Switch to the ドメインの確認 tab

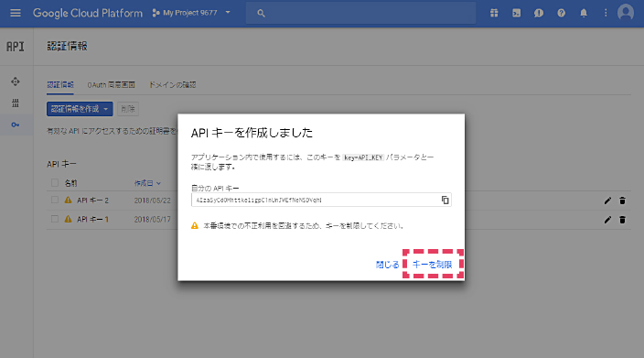[x=172, y=84]
